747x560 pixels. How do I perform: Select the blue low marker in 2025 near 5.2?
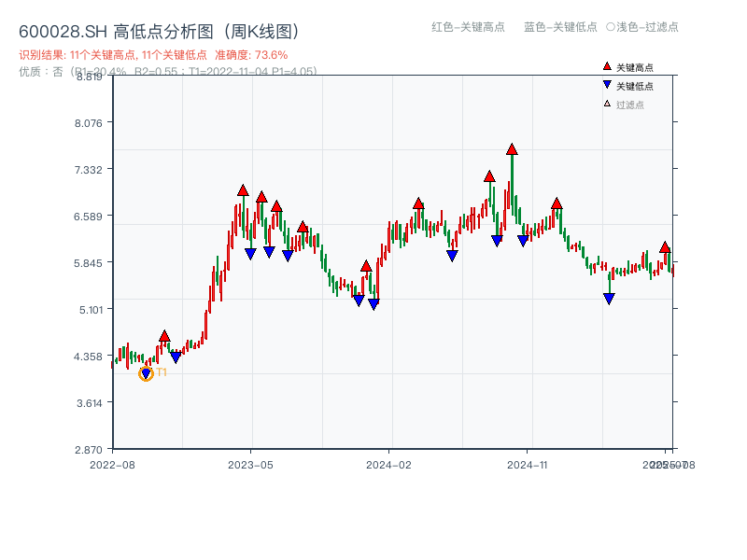coord(609,299)
